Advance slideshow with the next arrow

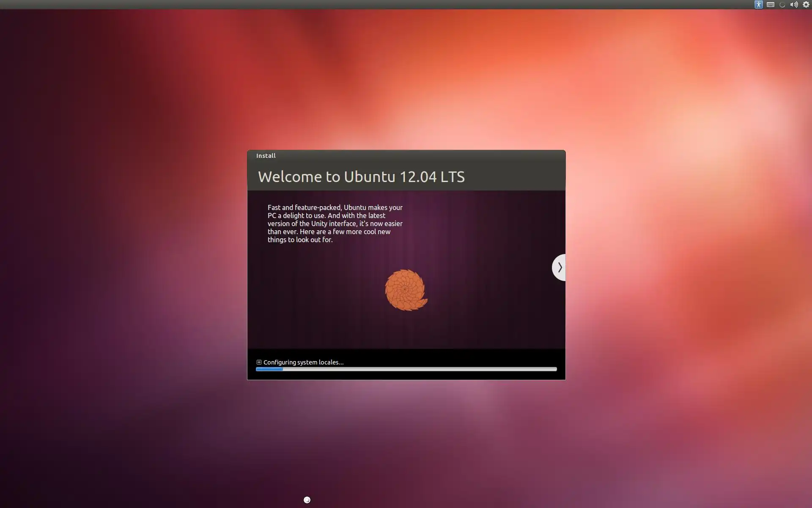tap(559, 268)
